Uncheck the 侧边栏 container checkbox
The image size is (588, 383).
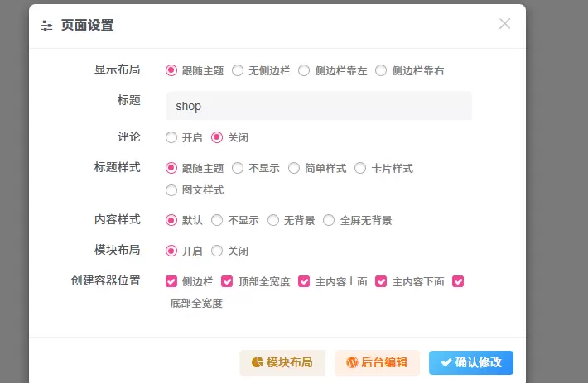171,281
